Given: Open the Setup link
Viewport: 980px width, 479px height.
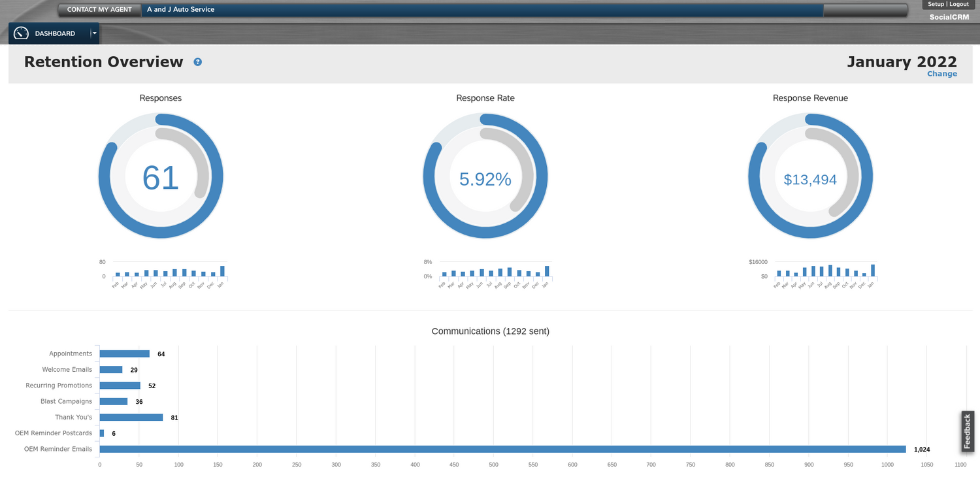Looking at the screenshot, I should [936, 4].
